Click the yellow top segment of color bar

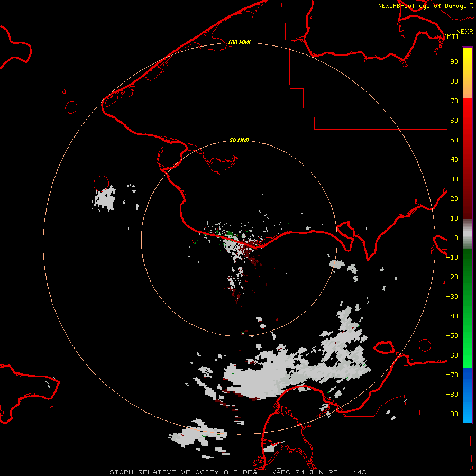[x=467, y=73]
